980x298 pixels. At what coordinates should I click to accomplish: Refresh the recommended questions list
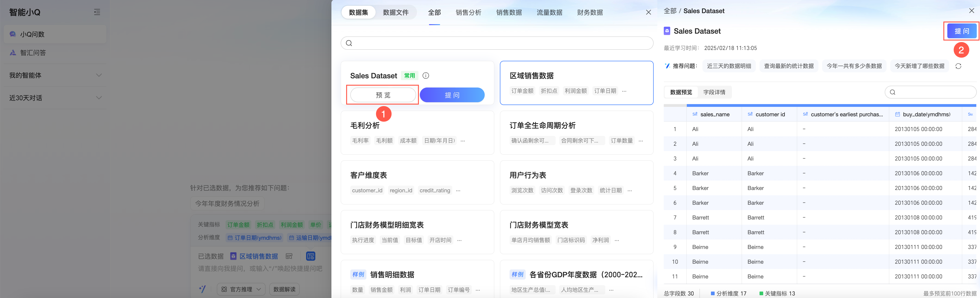point(958,66)
